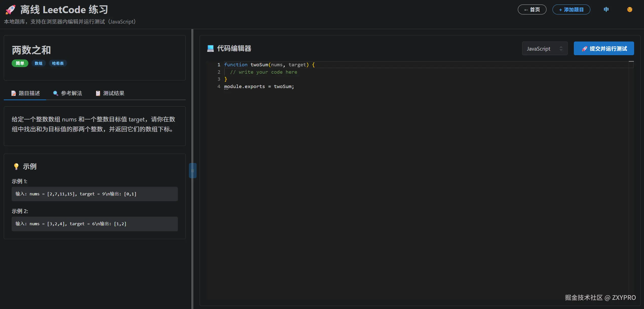Click the rocket logo icon in header
Screen dimensions: 644x309
click(11, 10)
